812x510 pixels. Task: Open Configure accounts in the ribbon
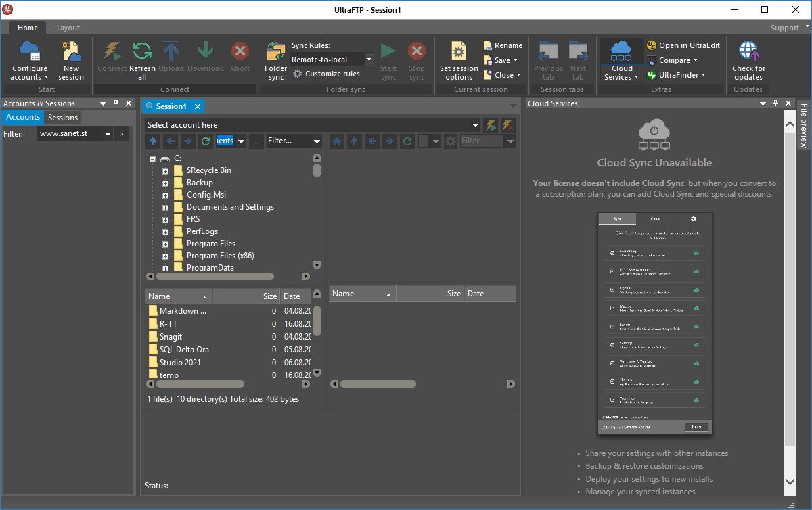point(29,61)
